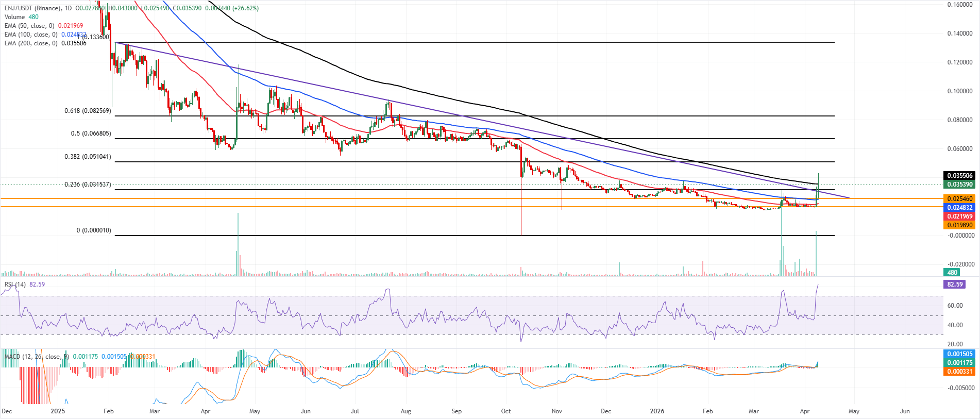Select the Volume indicator legend
Screen dimensions: 980x419
[x=14, y=17]
